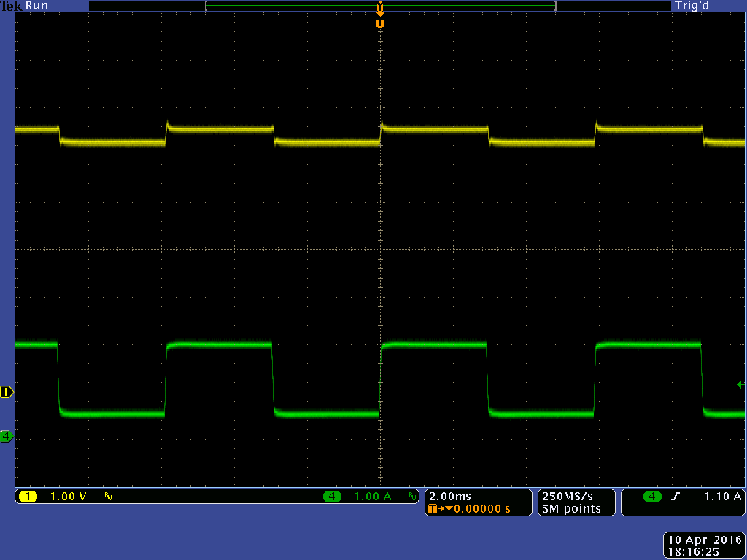747x560 pixels.
Task: Click the 250MS/s sample rate readout
Action: click(568, 496)
